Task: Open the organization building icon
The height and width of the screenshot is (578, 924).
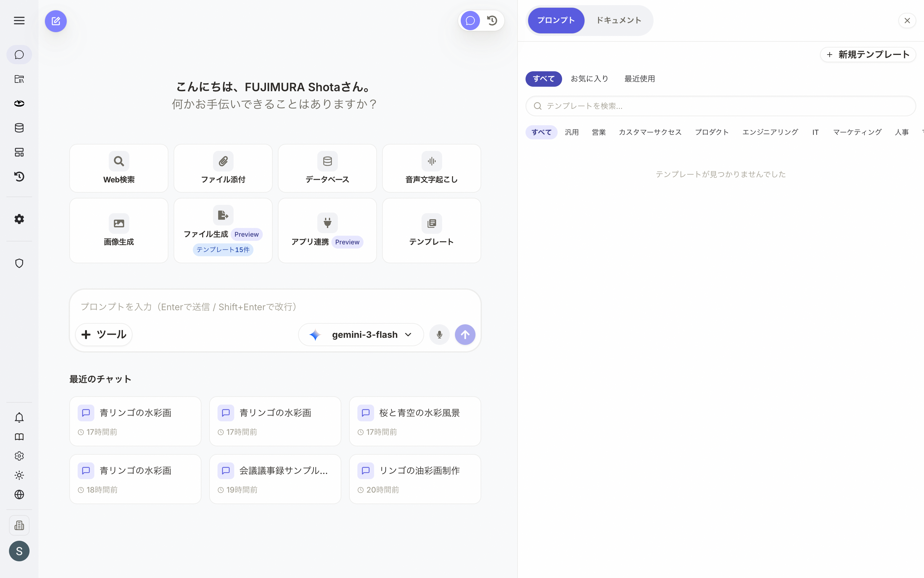Action: (19, 525)
